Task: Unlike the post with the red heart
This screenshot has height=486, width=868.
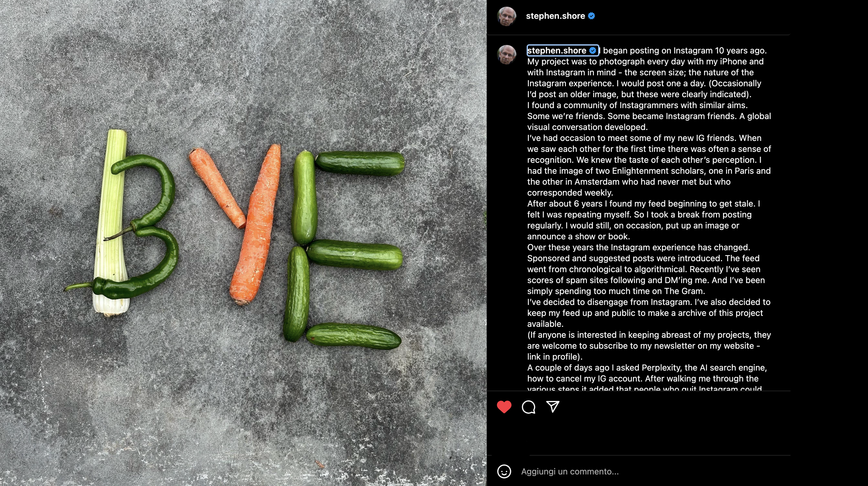Action: 504,407
